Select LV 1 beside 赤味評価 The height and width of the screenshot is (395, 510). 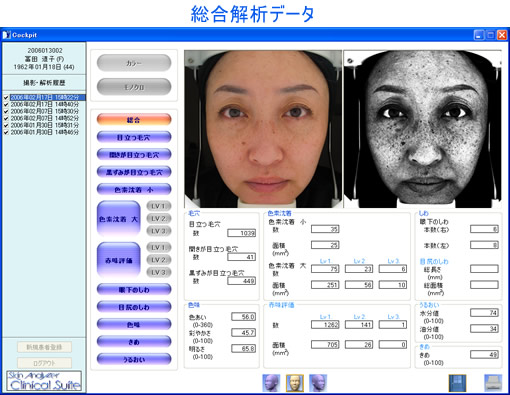[x=159, y=247]
